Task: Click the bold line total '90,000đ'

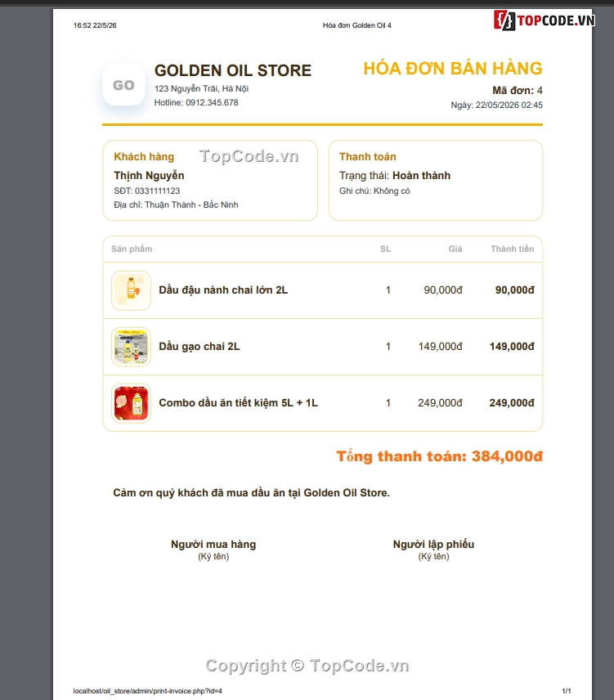Action: pyautogui.click(x=514, y=290)
